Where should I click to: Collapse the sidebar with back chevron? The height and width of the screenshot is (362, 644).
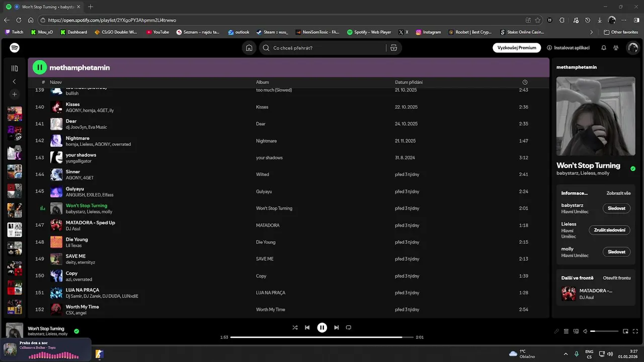(x=14, y=81)
